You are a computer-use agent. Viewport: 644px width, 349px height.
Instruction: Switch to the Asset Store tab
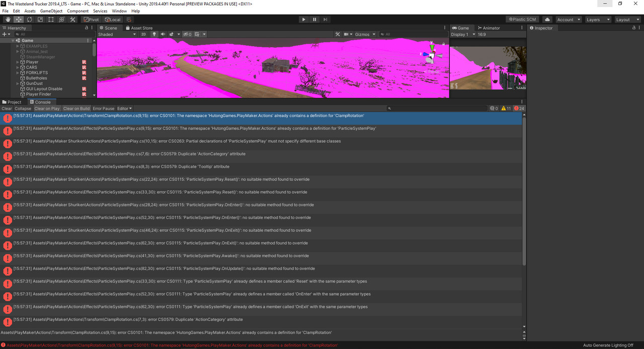[x=139, y=28]
